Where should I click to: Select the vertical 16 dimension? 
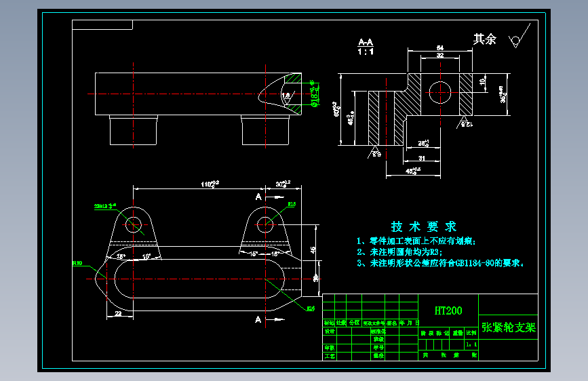483,81
